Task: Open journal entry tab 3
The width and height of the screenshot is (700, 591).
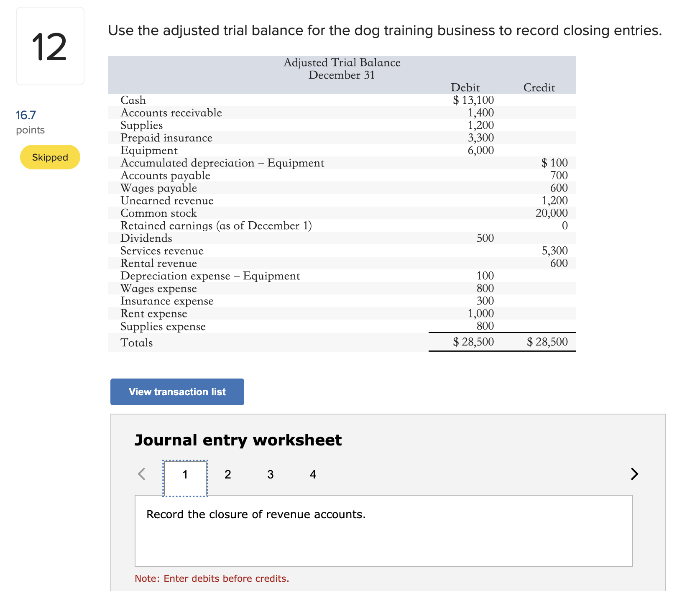Action: (270, 474)
